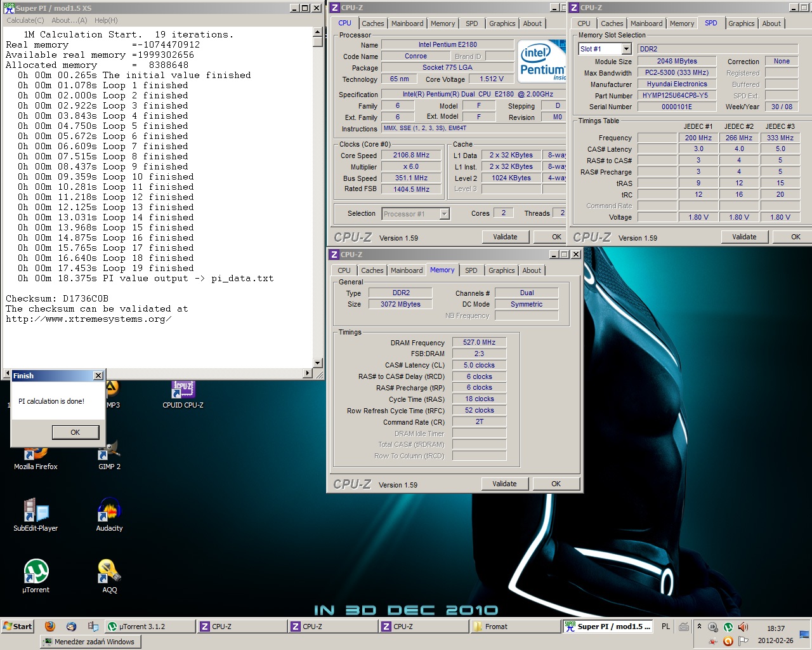The image size is (812, 650).
Task: Click the Checksum: D1736C0B line
Action: tap(57, 298)
